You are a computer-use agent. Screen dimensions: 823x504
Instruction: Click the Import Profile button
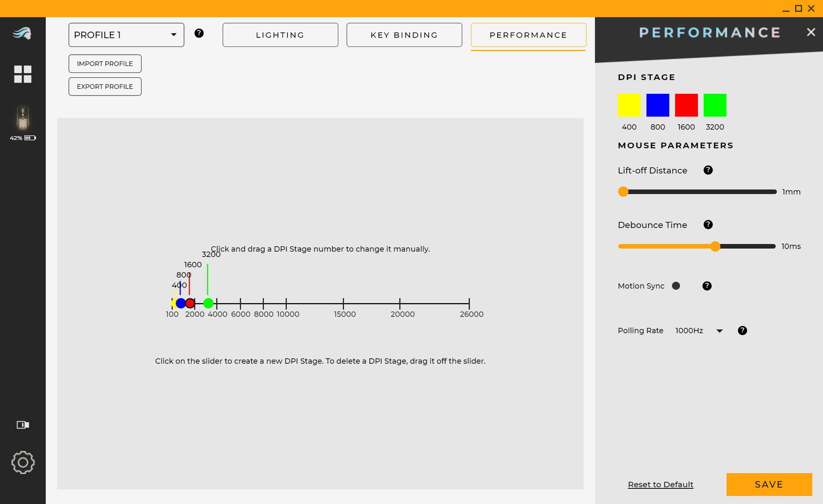(x=105, y=64)
